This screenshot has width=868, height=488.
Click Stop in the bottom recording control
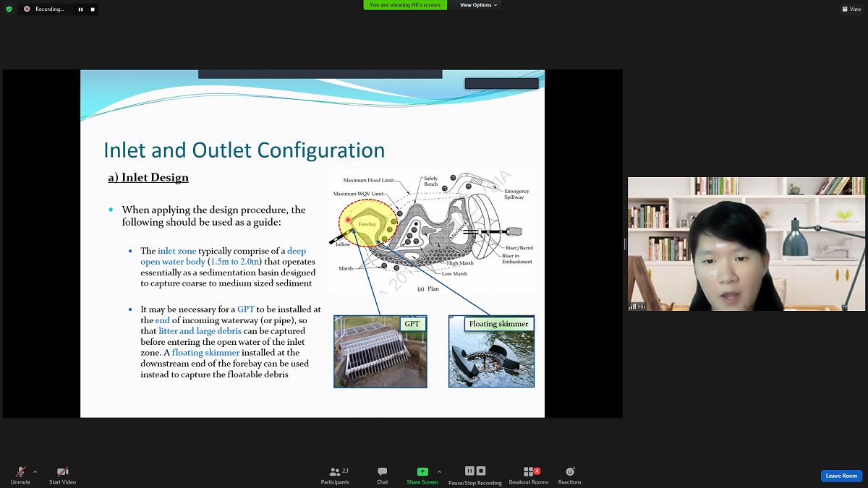click(x=480, y=471)
